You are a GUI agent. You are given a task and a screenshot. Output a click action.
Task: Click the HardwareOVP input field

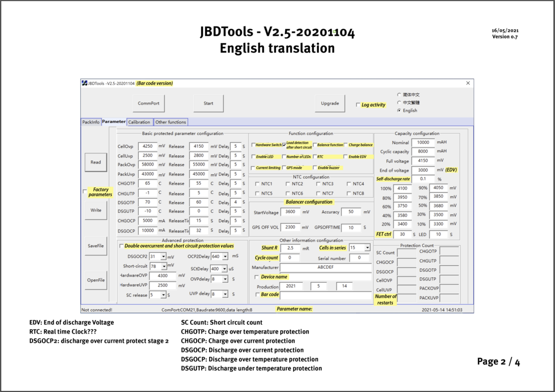pyautogui.click(x=163, y=276)
